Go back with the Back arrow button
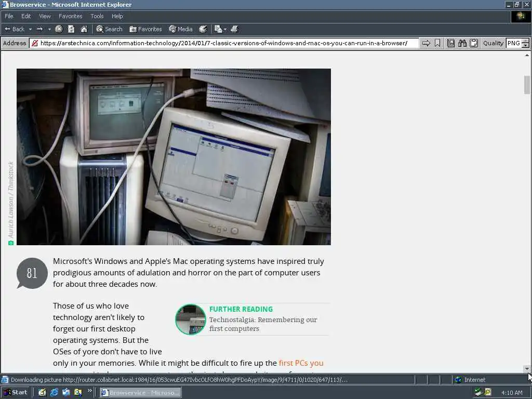The image size is (532, 399). point(14,29)
